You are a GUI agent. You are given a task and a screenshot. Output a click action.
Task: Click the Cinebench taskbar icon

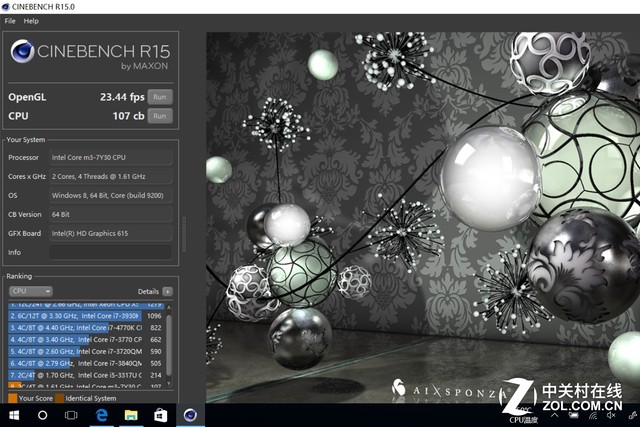pos(190,416)
